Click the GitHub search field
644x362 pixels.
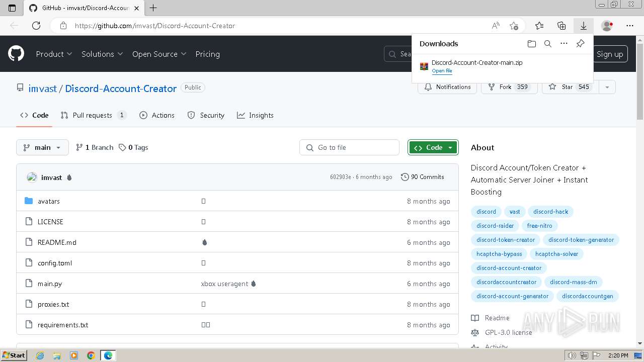(x=398, y=54)
